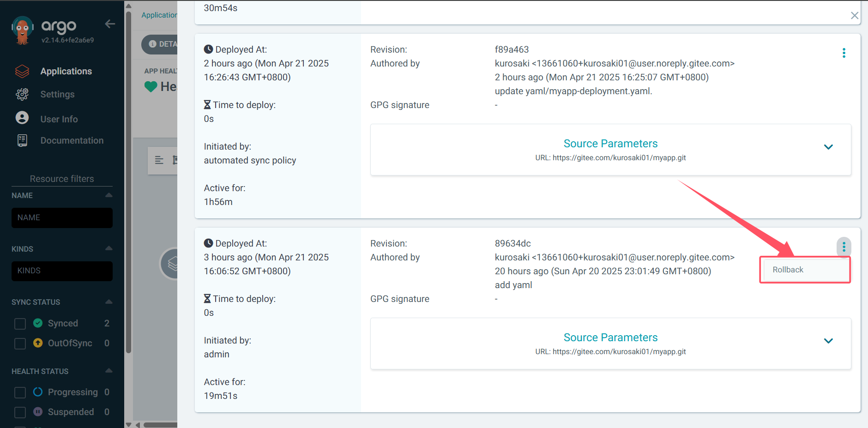
Task: Expand Source Parameters for revision 89634dc
Action: (x=828, y=341)
